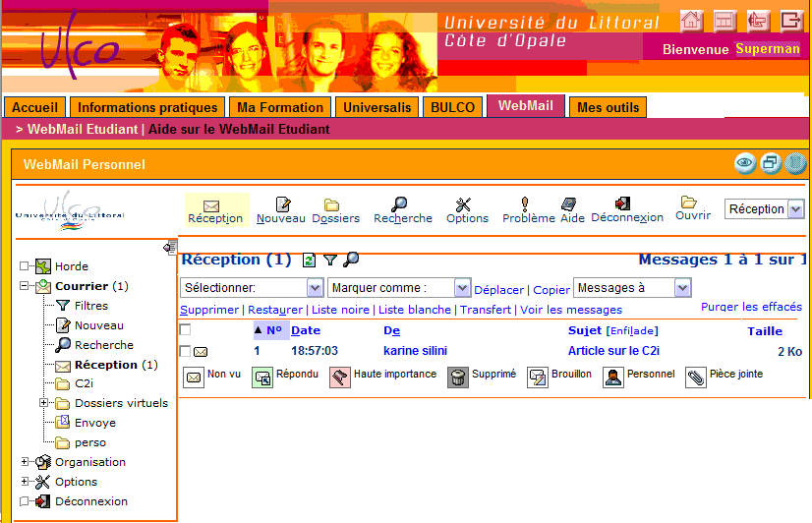Open the Réception folder dropdown at top right
This screenshot has height=523, width=812.
pyautogui.click(x=765, y=209)
